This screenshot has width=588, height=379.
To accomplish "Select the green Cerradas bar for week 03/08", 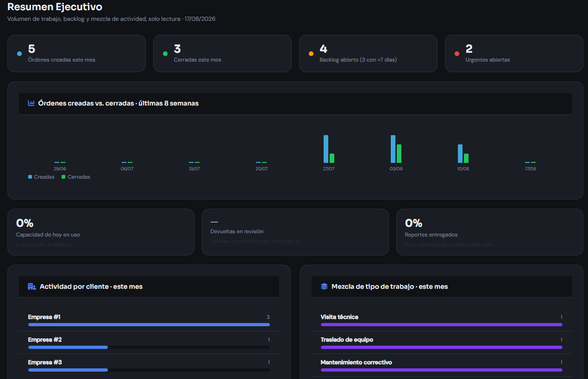I will (399, 154).
